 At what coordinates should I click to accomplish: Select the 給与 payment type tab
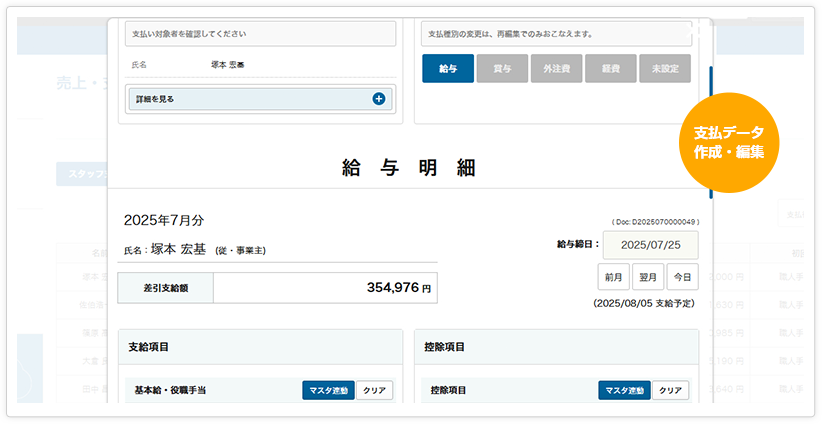448,69
